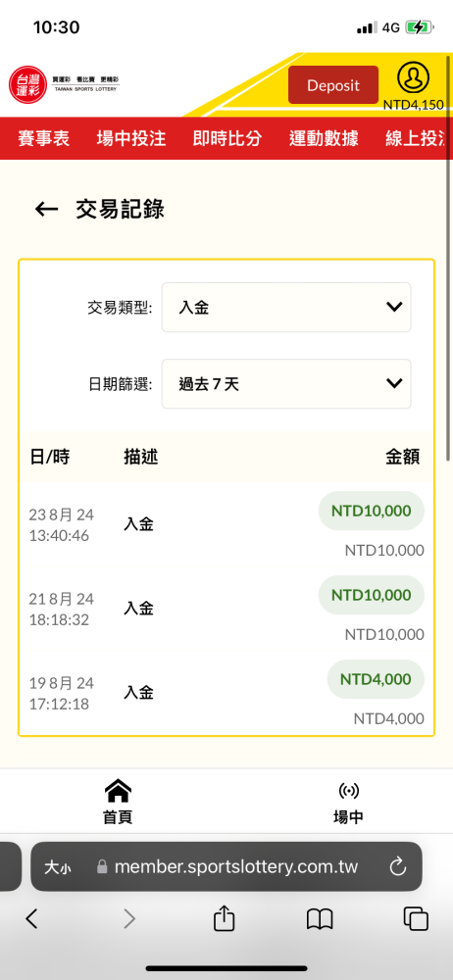Reload the page with refresh icon
453x980 pixels.
398,867
